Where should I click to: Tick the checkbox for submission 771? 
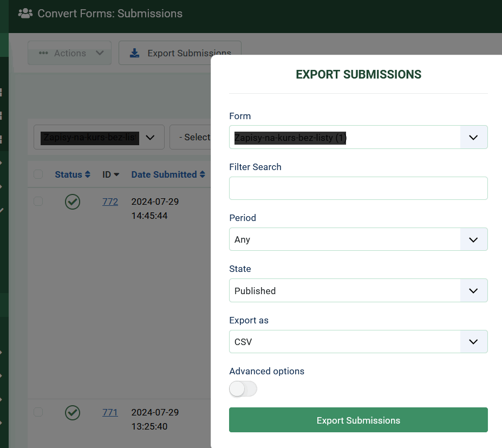coord(38,412)
